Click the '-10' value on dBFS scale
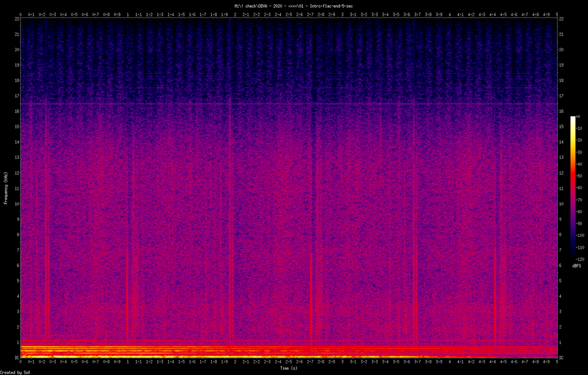 click(x=579, y=128)
